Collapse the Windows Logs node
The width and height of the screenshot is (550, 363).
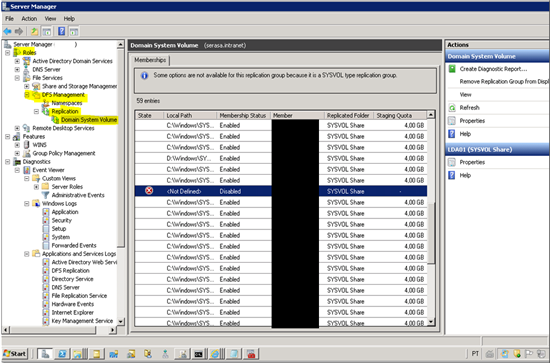coord(27,203)
